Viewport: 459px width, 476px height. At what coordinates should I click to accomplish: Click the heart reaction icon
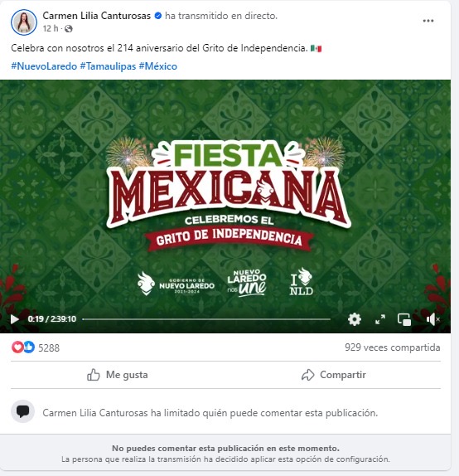tap(17, 347)
